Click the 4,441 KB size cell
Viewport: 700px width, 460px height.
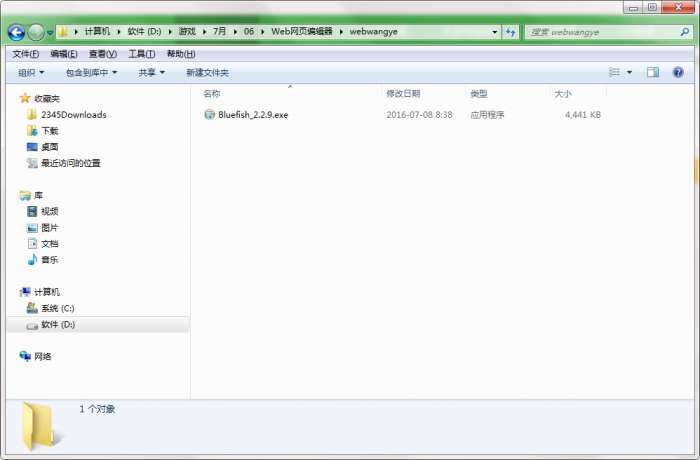click(x=583, y=115)
